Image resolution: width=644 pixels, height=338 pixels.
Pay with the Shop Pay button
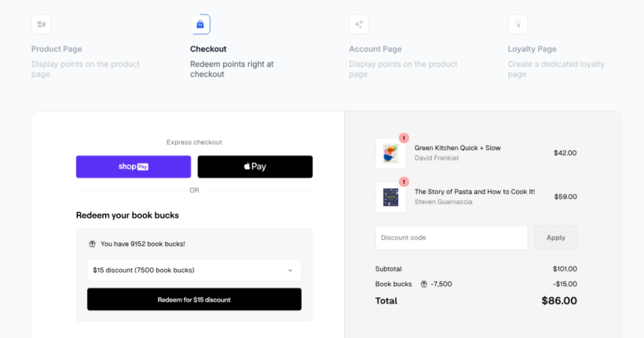coord(133,166)
